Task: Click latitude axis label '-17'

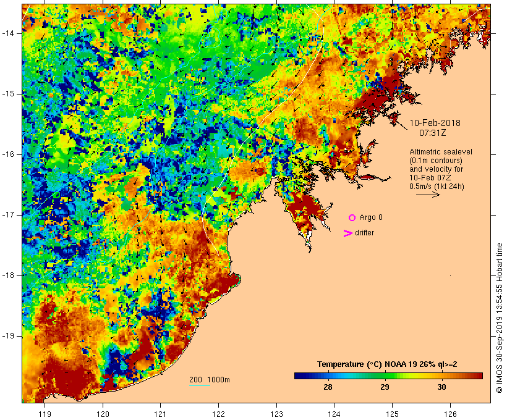Action: coord(8,215)
